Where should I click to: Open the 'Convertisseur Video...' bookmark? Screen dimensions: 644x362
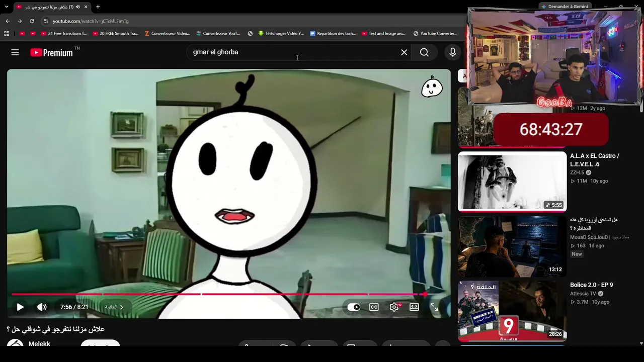click(x=167, y=34)
